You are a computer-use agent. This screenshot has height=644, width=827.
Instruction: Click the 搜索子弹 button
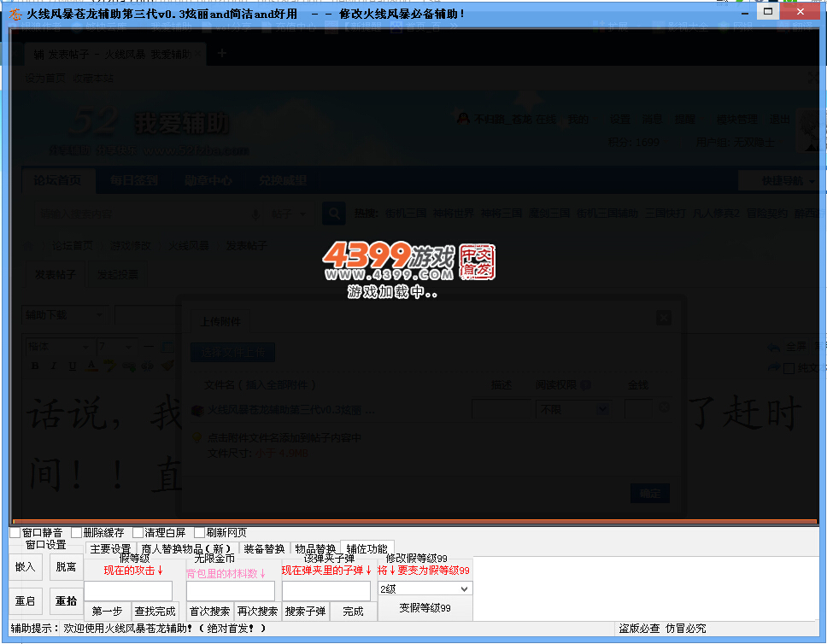click(306, 612)
